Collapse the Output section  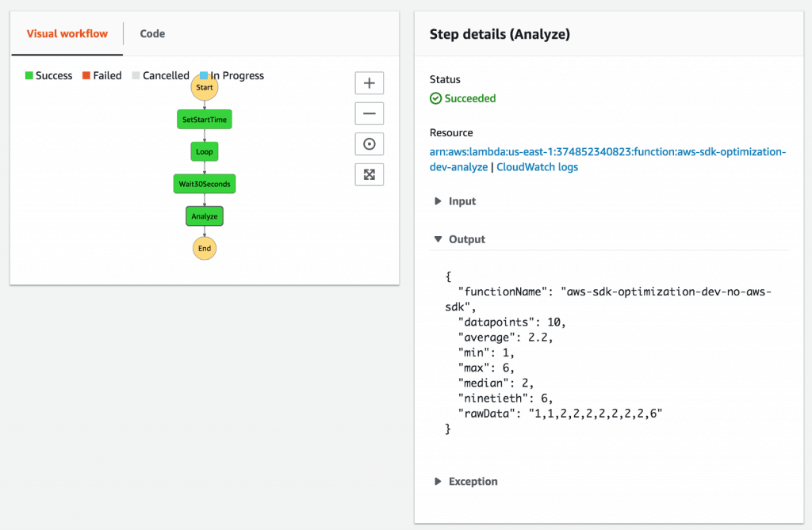pyautogui.click(x=458, y=239)
